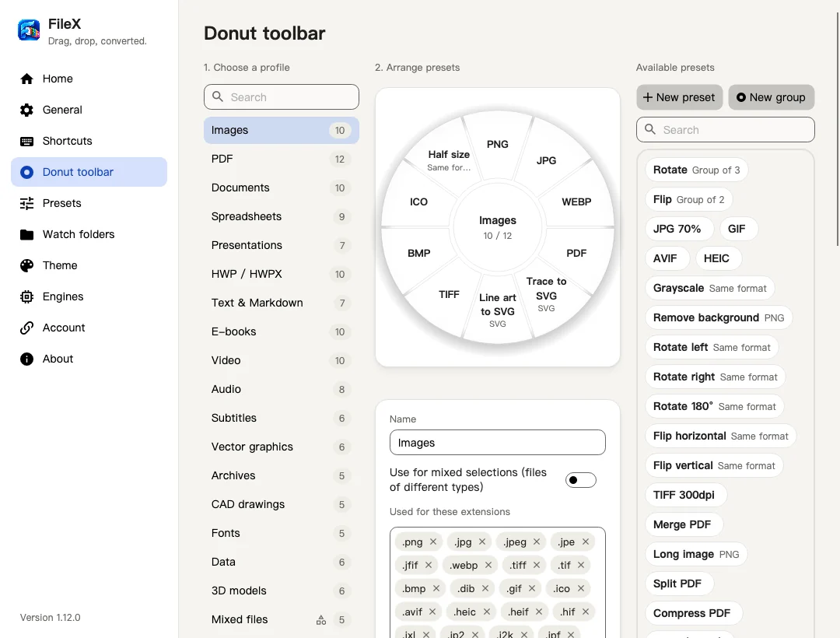Select the HEIC preset chip
This screenshot has width=840, height=638.
[x=719, y=258]
